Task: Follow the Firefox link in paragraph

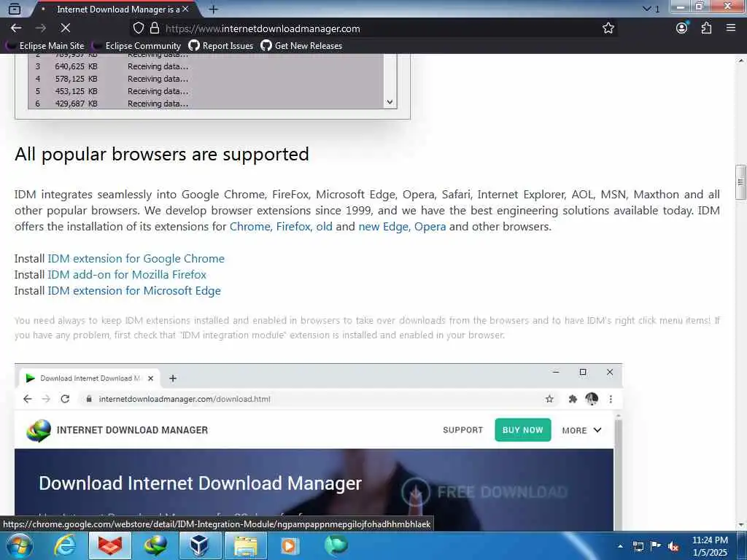Action: tap(295, 227)
